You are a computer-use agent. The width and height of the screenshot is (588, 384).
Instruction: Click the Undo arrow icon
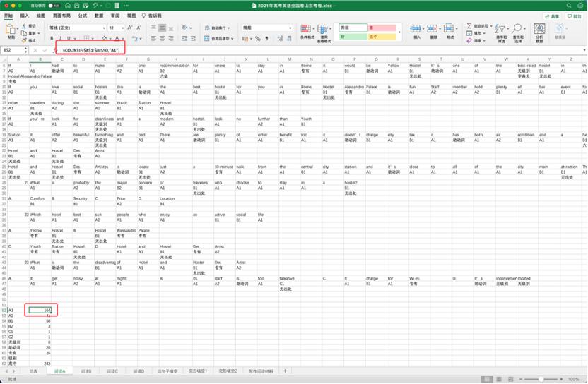[x=95, y=6]
